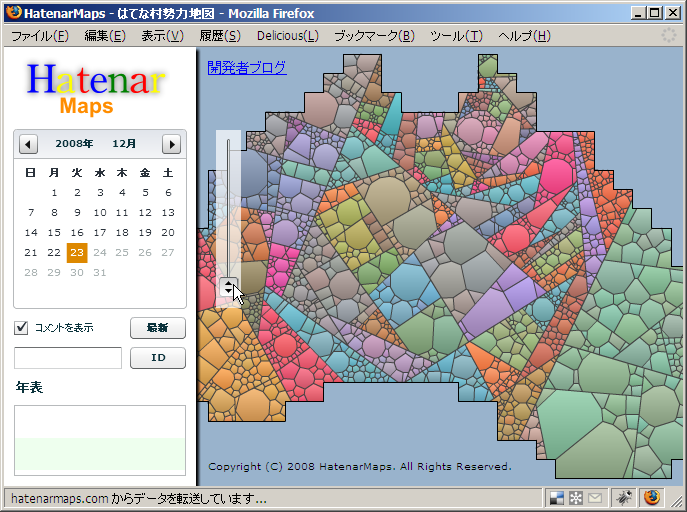Screen dimensions: 687x512
Task: Select date 17 in the calendar
Action: tap(100, 233)
